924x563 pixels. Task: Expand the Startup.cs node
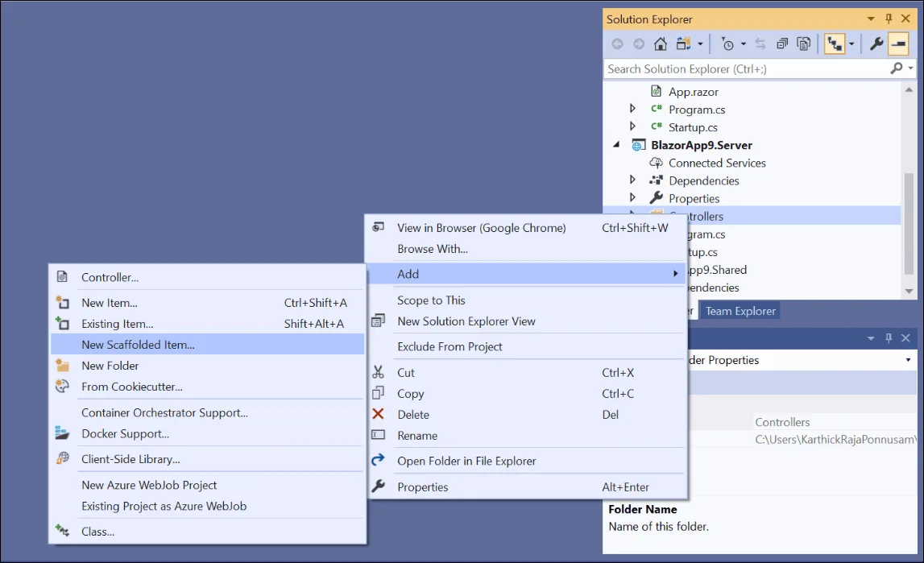(632, 126)
